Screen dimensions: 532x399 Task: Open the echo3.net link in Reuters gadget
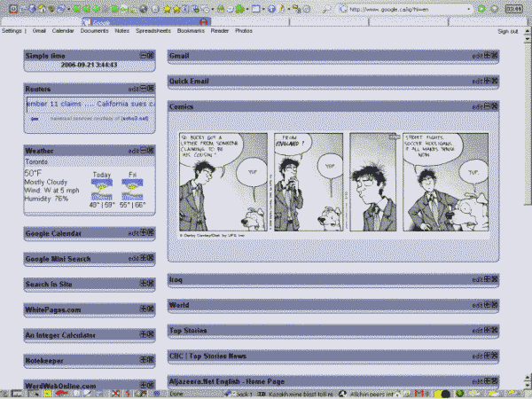tap(135, 119)
